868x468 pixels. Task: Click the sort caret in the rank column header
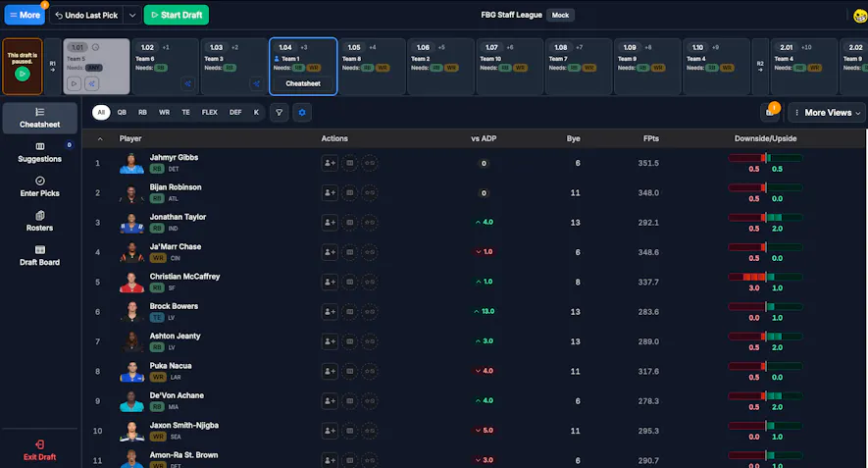pyautogui.click(x=100, y=139)
